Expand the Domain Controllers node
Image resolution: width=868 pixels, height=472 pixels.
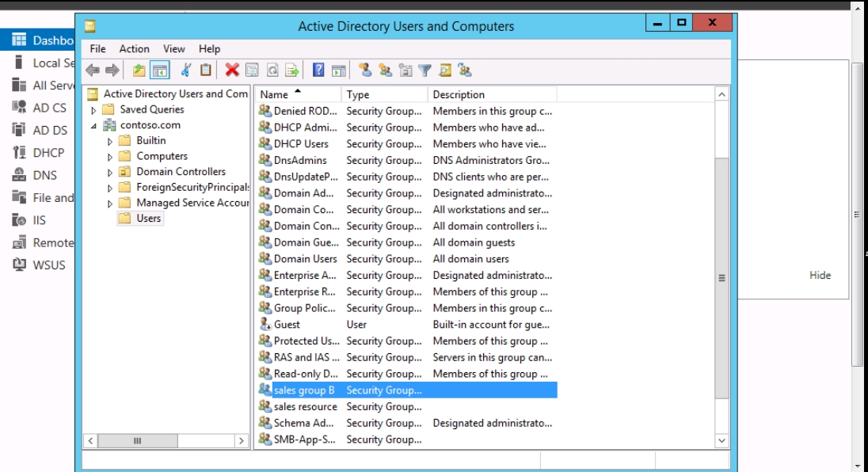tap(109, 172)
